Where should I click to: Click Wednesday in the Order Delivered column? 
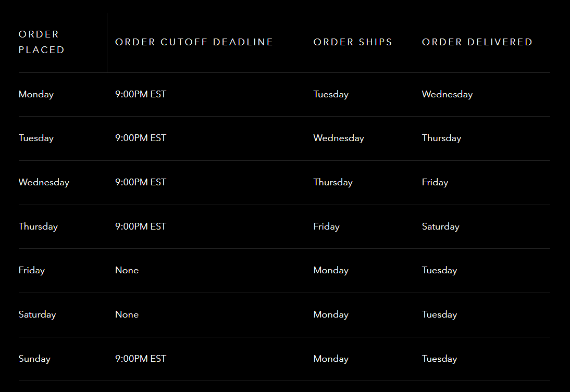447,94
